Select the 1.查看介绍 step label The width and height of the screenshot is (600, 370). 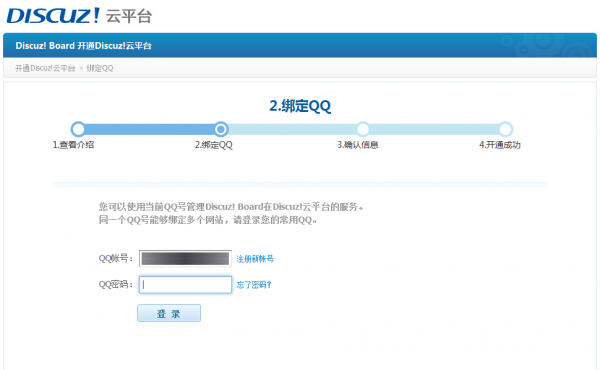[73, 145]
